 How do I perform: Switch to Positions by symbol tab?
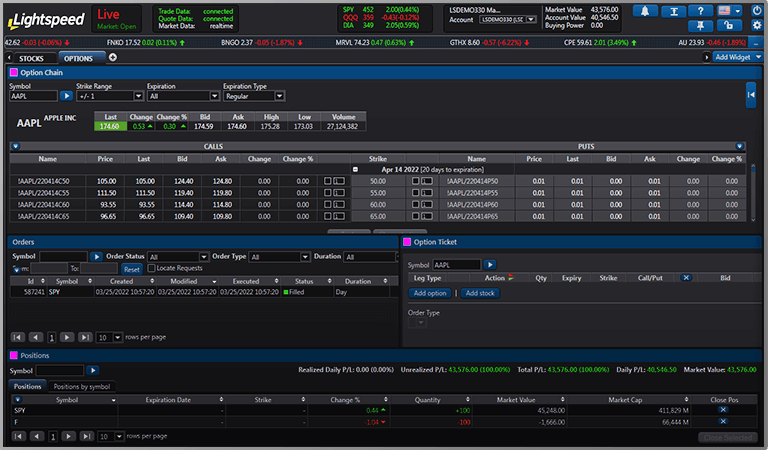[82, 386]
